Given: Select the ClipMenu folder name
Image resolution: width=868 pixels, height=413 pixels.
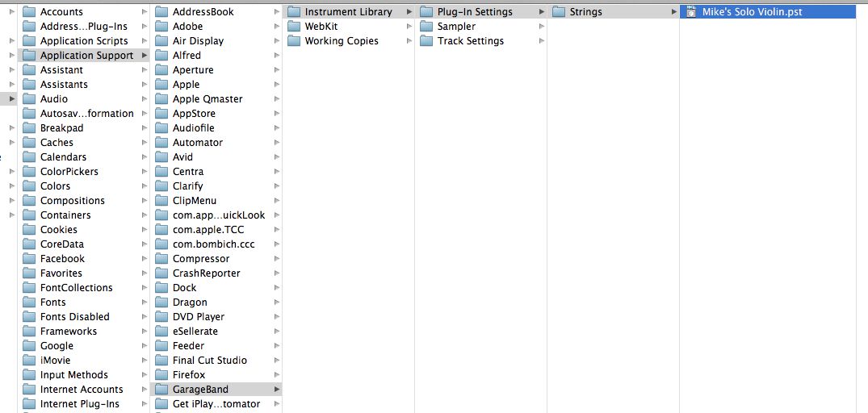Looking at the screenshot, I should click(x=195, y=201).
